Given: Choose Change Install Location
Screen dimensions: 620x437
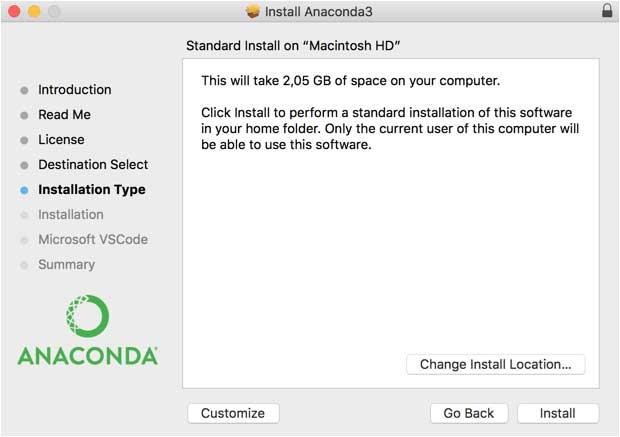Looking at the screenshot, I should (495, 365).
